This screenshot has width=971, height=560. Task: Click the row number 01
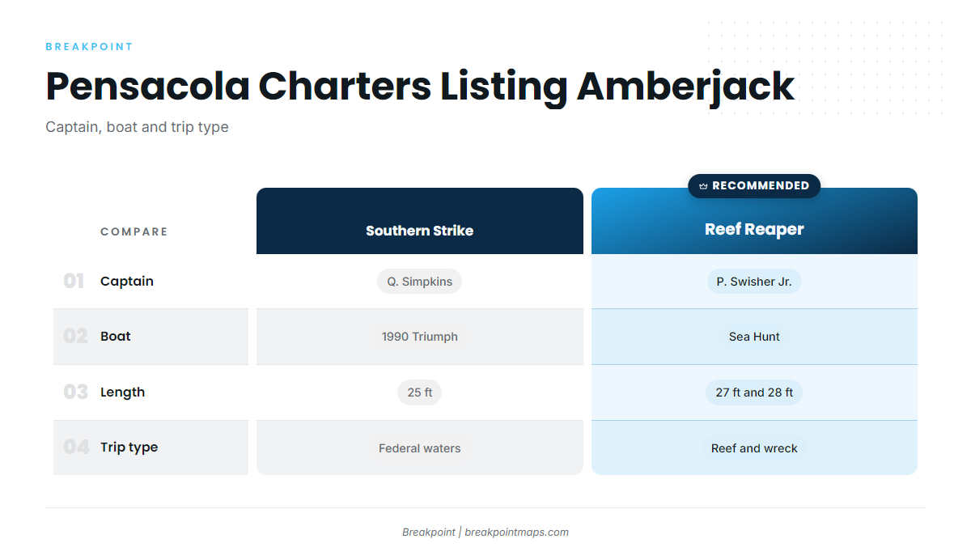pos(74,282)
